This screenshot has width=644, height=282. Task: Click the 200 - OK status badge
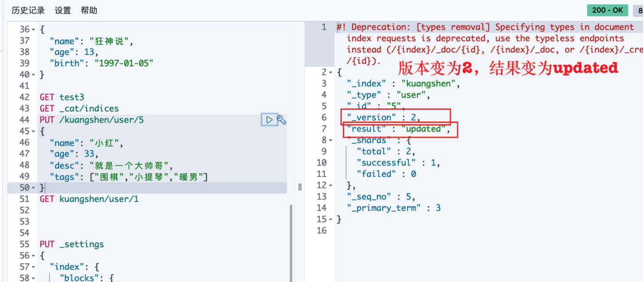[608, 10]
